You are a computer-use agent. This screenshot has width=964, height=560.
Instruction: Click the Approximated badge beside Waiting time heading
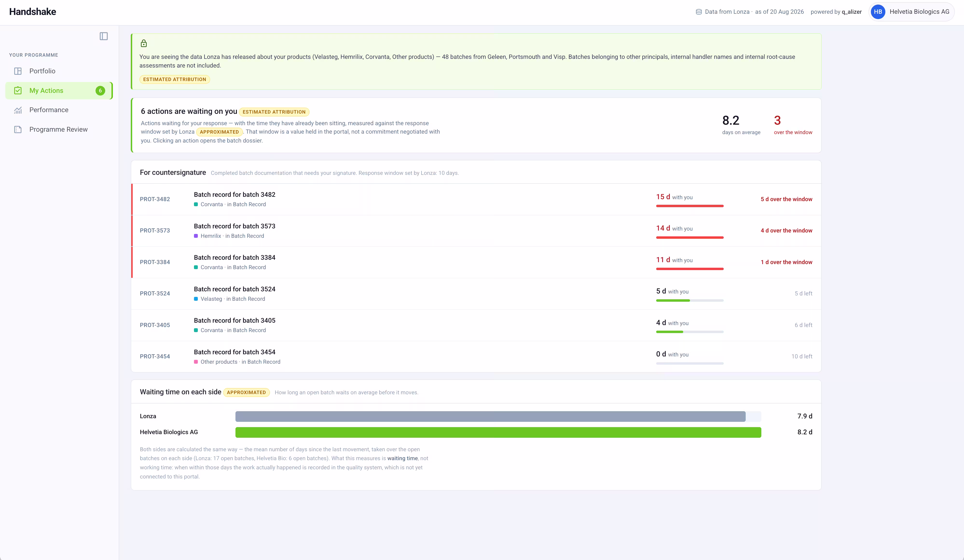pos(246,392)
